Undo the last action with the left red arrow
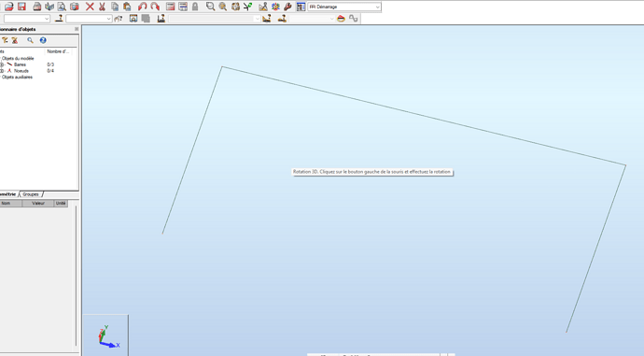 tap(142, 7)
